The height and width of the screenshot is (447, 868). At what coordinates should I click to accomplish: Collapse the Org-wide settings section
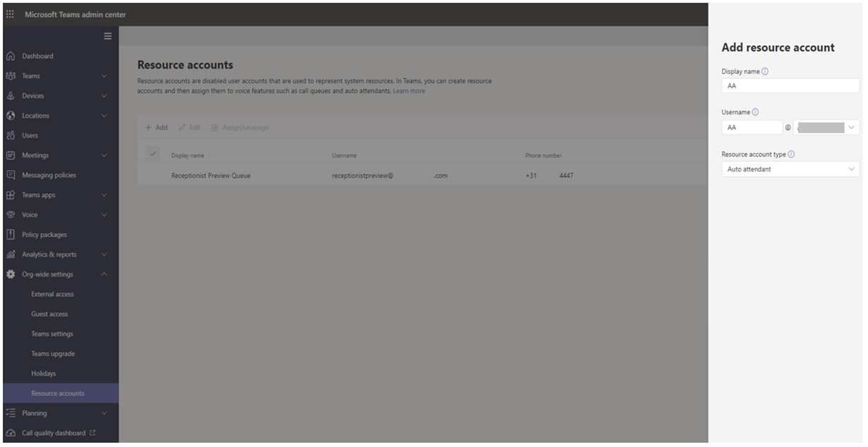coord(104,274)
